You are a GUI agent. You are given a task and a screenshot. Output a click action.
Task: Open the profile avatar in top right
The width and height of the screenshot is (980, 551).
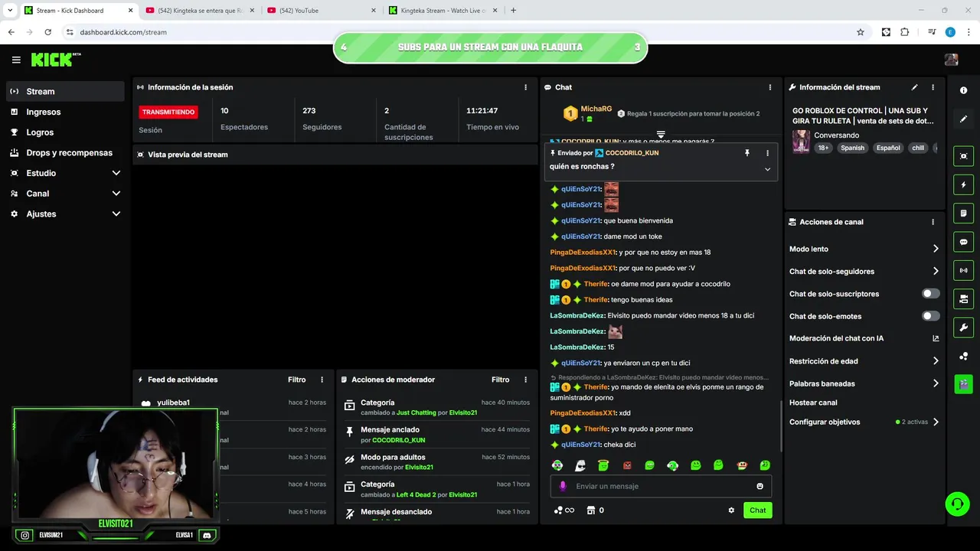coord(951,60)
